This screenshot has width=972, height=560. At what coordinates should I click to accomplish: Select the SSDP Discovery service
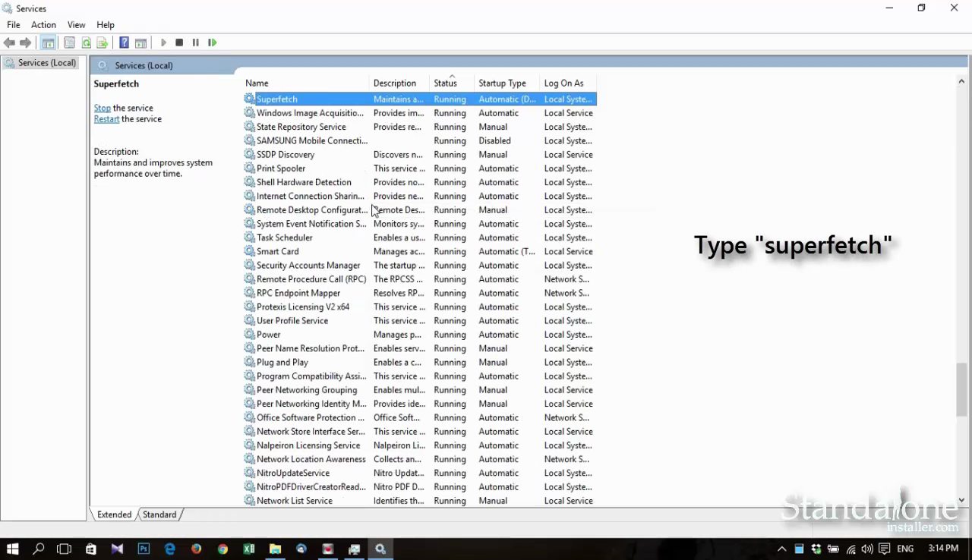(x=420, y=155)
